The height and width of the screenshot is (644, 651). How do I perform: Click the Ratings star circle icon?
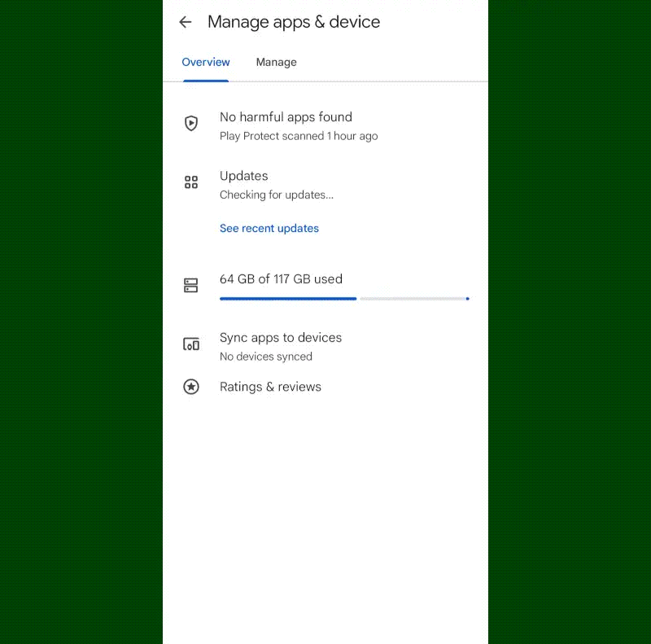(191, 387)
